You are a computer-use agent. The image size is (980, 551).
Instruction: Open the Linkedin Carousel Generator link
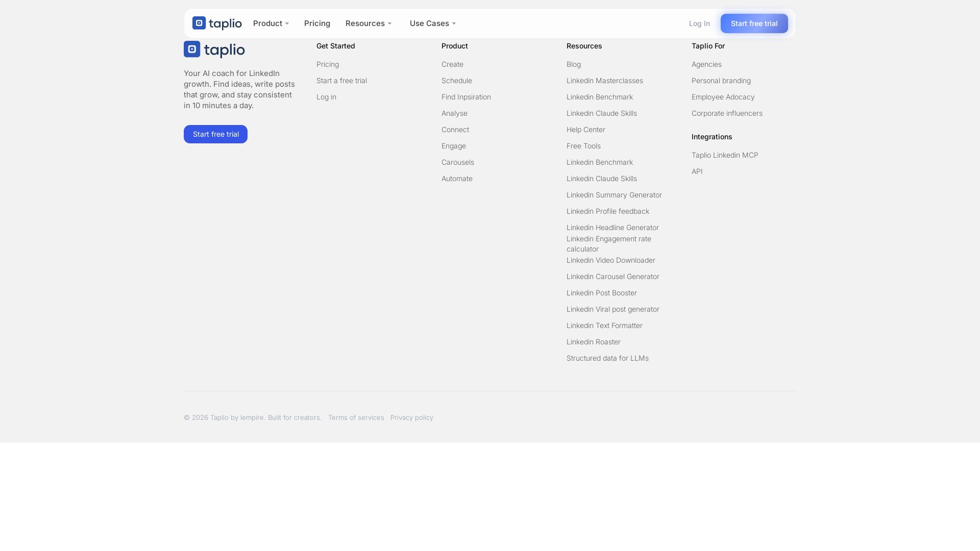613,277
